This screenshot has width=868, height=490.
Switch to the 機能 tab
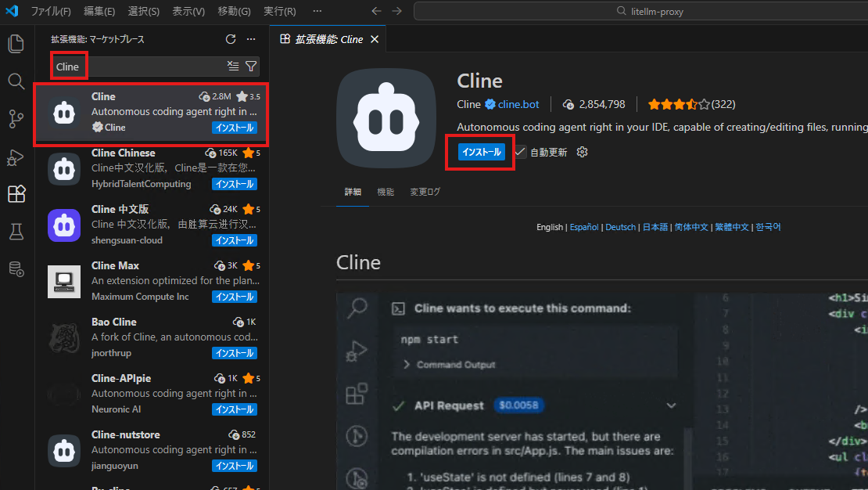click(386, 192)
